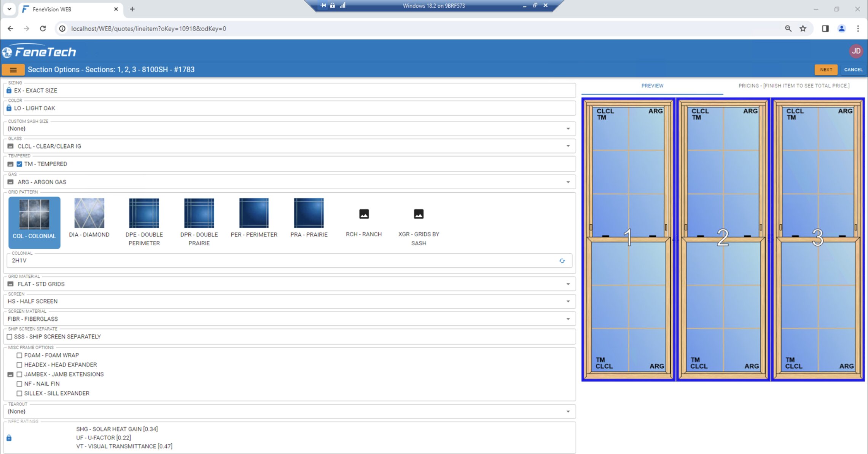This screenshot has height=454, width=868.
Task: Click the CANCEL button
Action: (853, 70)
